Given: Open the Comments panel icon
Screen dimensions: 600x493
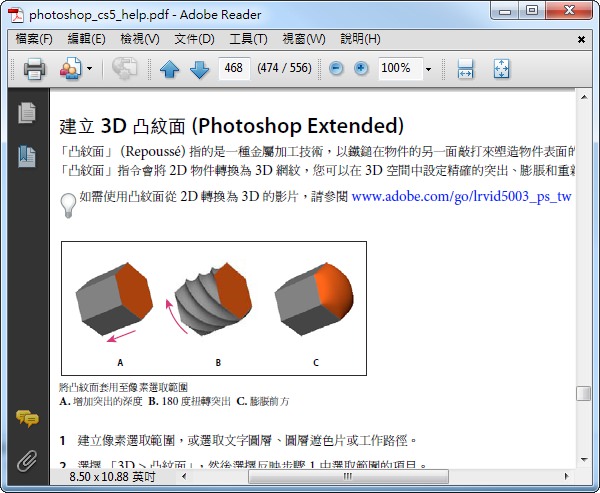Looking at the screenshot, I should [x=27, y=418].
